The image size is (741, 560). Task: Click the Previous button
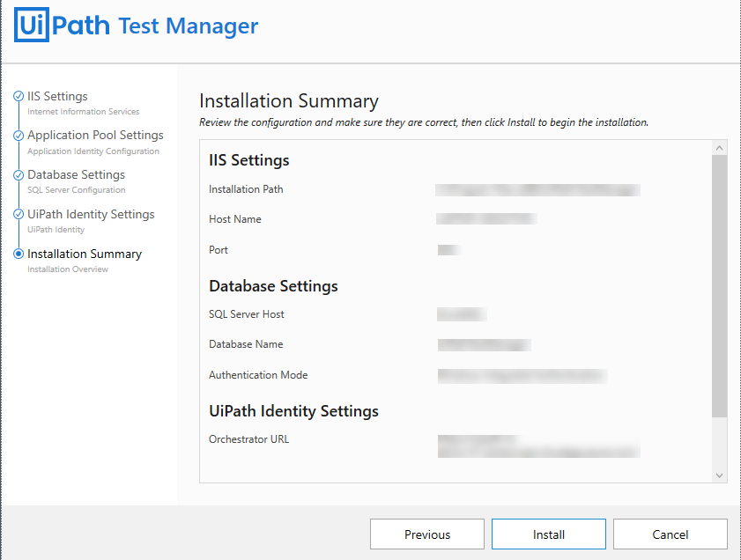[x=426, y=534]
